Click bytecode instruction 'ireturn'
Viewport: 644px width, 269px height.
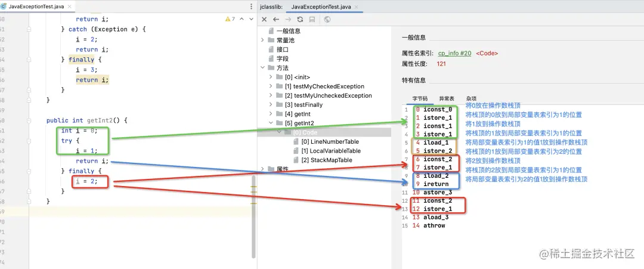436,184
